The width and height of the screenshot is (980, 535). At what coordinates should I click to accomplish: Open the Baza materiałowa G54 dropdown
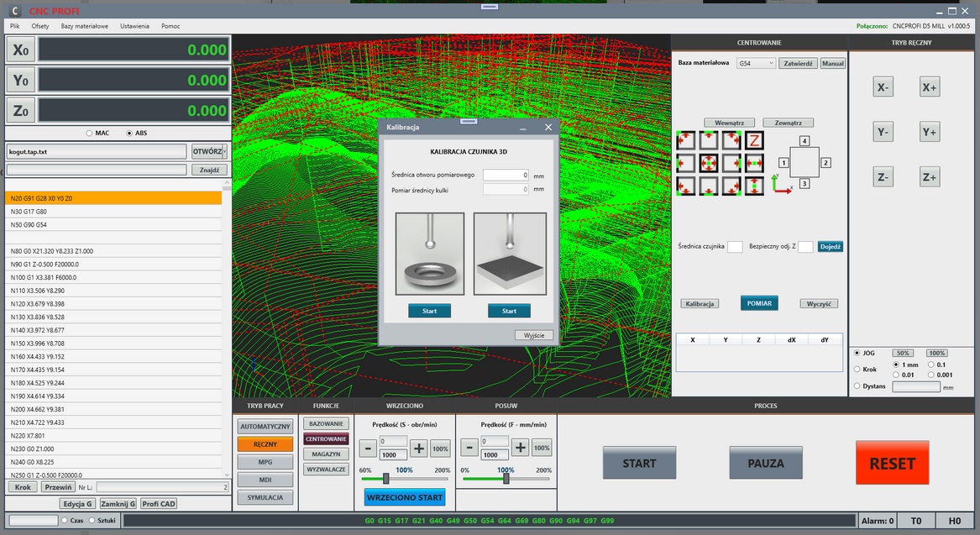[x=756, y=63]
